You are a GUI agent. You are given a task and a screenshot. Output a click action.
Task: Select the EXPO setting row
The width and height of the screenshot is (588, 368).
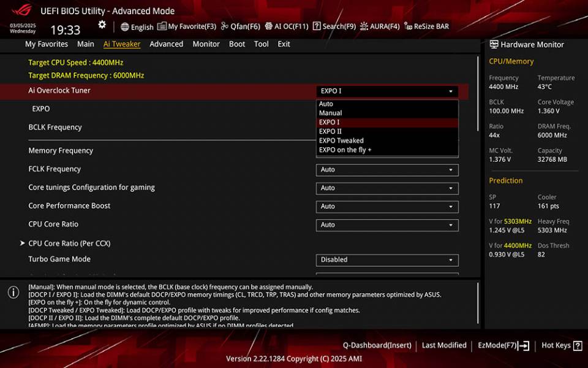coord(41,109)
